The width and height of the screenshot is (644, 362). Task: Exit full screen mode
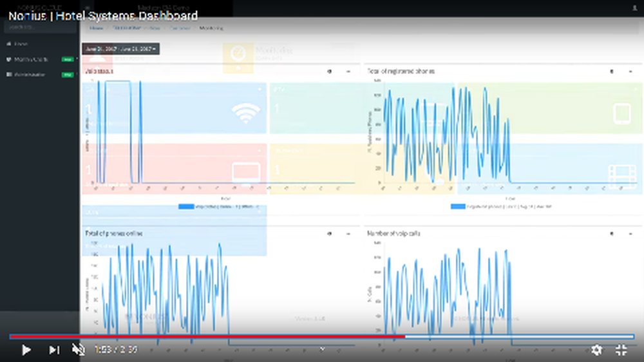621,350
